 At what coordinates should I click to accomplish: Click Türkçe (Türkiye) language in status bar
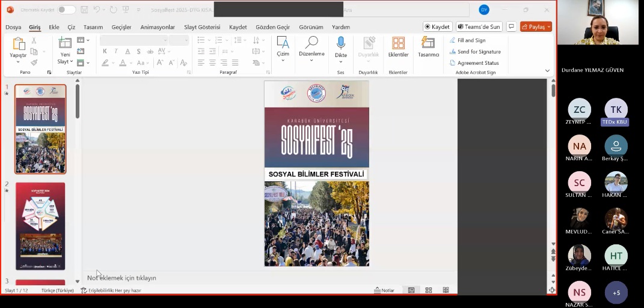click(58, 291)
